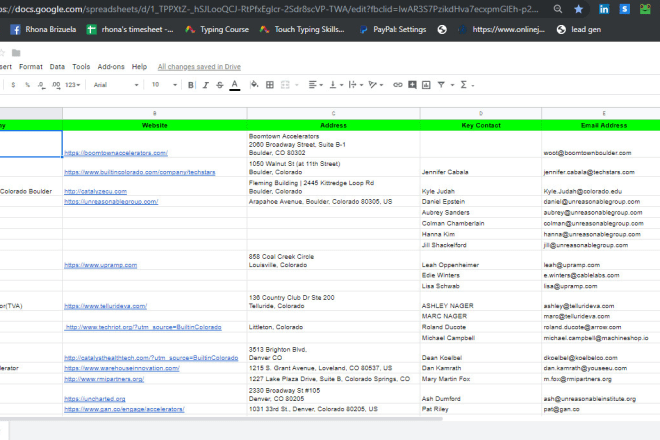Open the Add-ons menu

tap(111, 67)
